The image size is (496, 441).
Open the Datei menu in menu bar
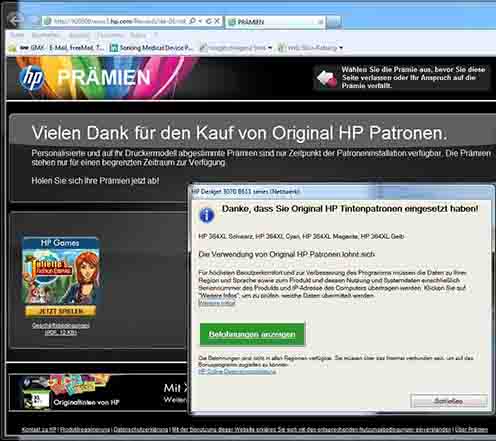17,35
